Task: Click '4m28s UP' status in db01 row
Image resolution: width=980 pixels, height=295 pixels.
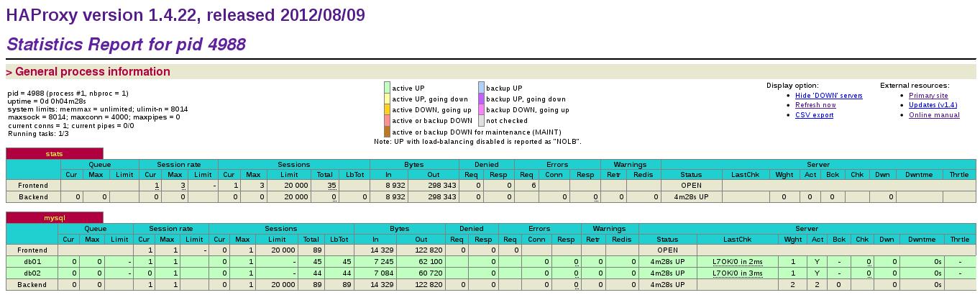Action: [x=667, y=262]
